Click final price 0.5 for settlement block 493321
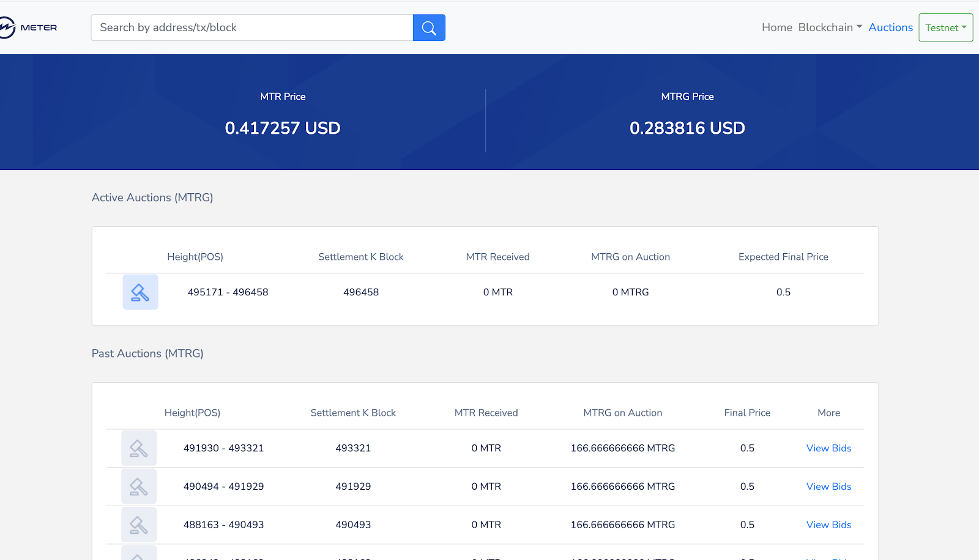This screenshot has height=560, width=979. click(747, 448)
